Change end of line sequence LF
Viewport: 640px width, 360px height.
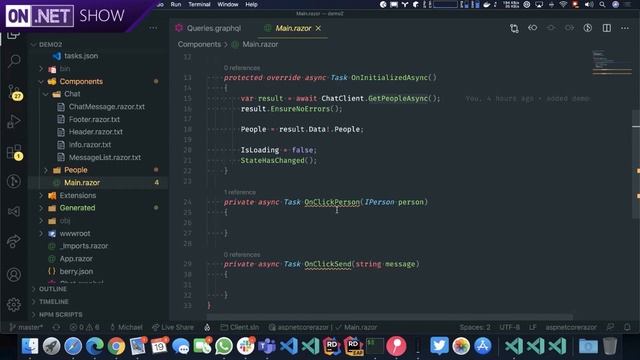click(533, 327)
